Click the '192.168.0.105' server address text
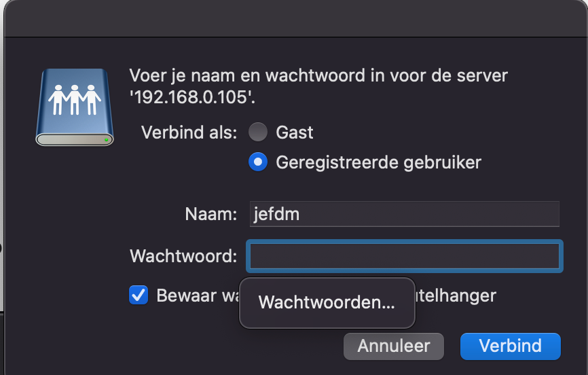588x375 pixels. point(192,96)
